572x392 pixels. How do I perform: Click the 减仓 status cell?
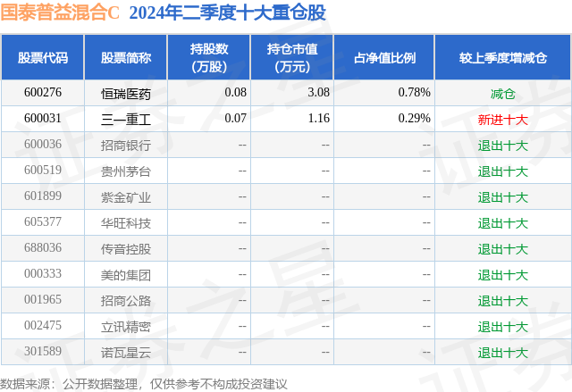(503, 94)
